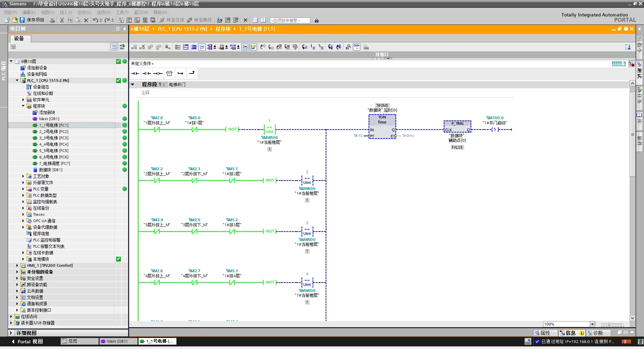
Task: Insert an output coil instruction
Action: 158,73
